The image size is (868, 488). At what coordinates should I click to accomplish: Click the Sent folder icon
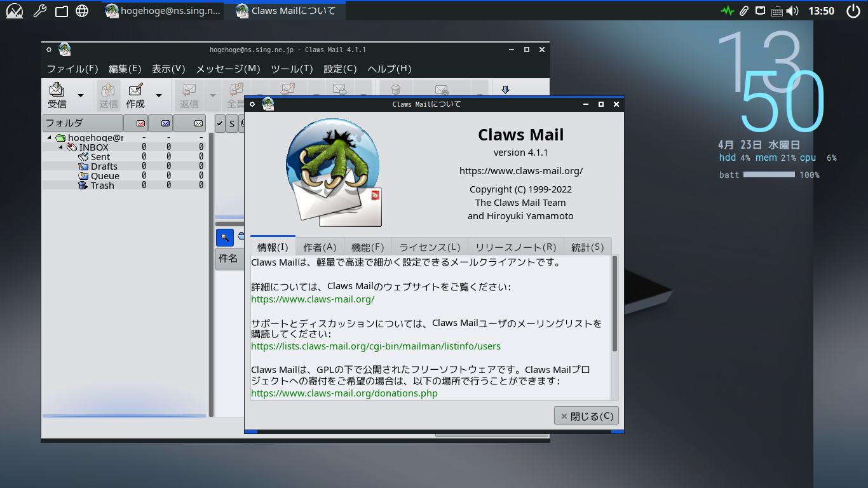83,157
